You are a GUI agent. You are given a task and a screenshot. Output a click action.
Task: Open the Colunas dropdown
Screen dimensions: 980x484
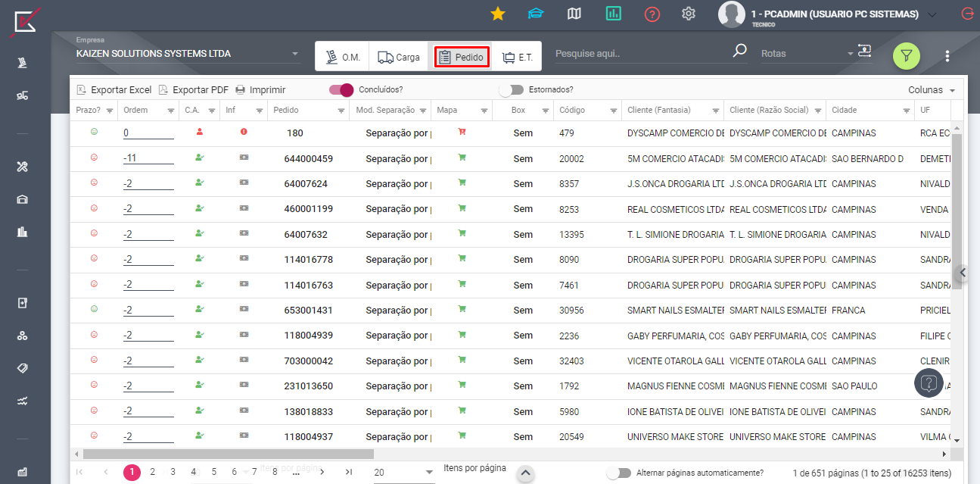(932, 90)
